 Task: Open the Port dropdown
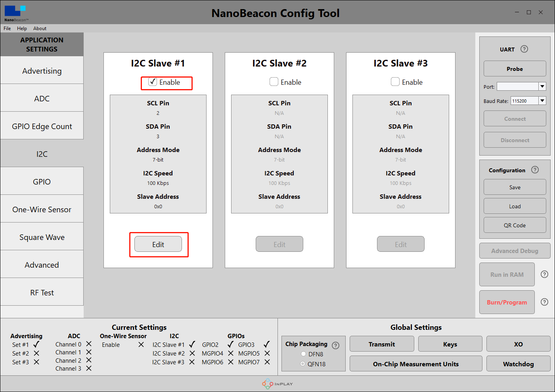point(542,86)
